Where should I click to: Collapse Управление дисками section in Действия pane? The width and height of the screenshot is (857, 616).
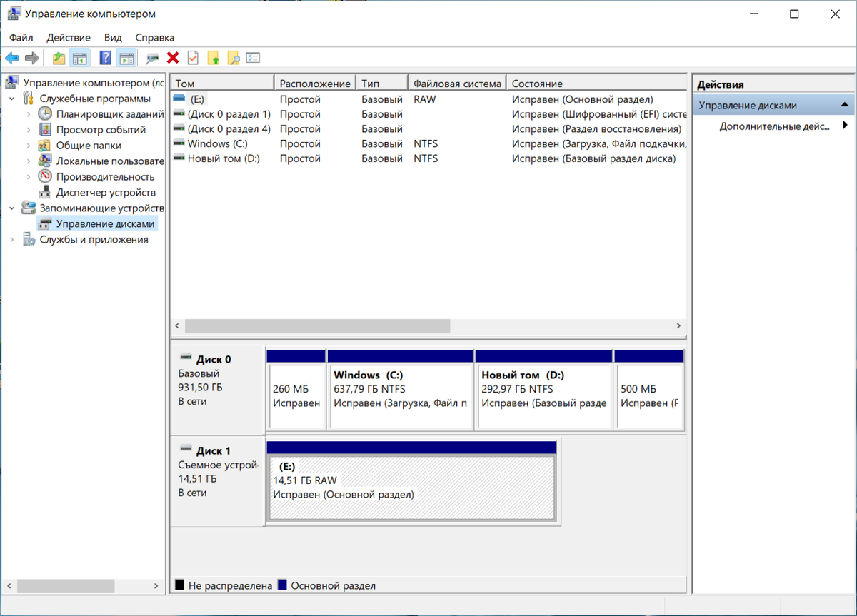(846, 105)
